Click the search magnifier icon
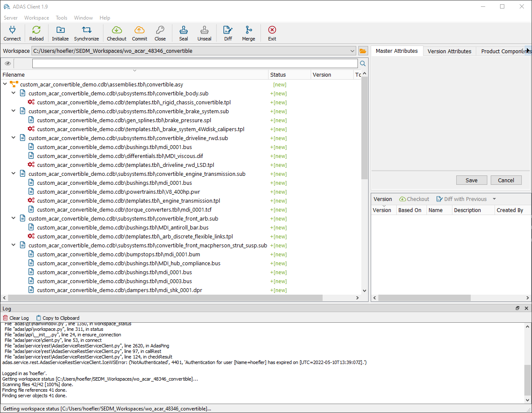The height and width of the screenshot is (413, 532). point(363,63)
